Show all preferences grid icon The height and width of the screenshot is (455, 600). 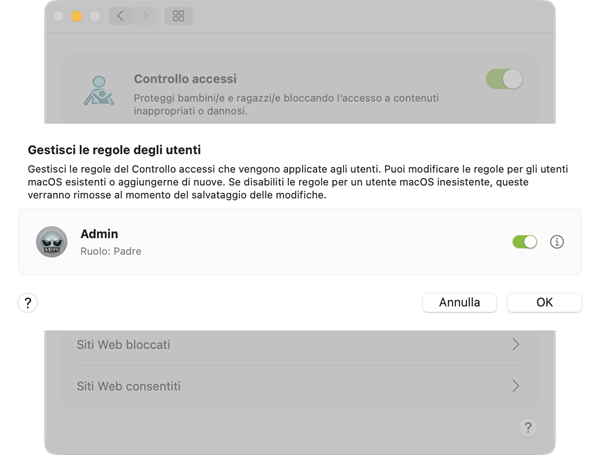tap(178, 16)
